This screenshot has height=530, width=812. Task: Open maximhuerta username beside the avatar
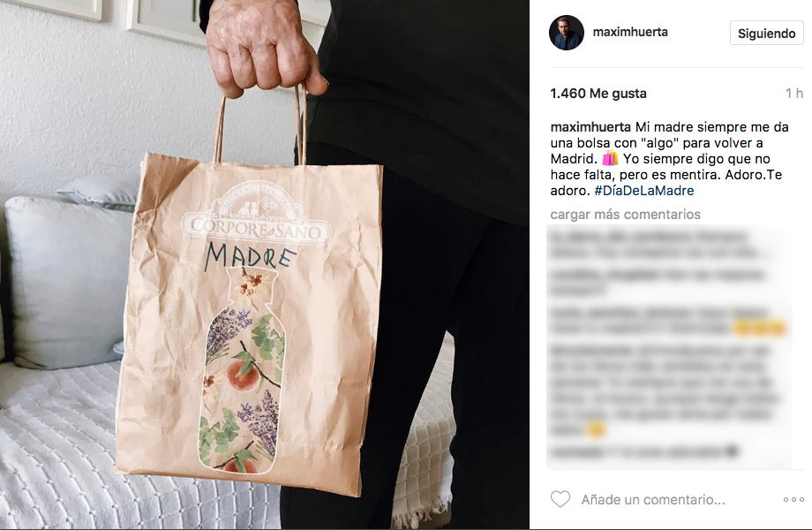pos(630,32)
